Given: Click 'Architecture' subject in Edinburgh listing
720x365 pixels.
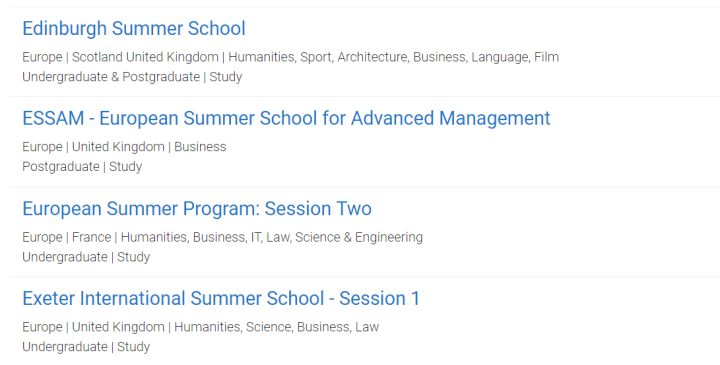Looking at the screenshot, I should [x=372, y=57].
